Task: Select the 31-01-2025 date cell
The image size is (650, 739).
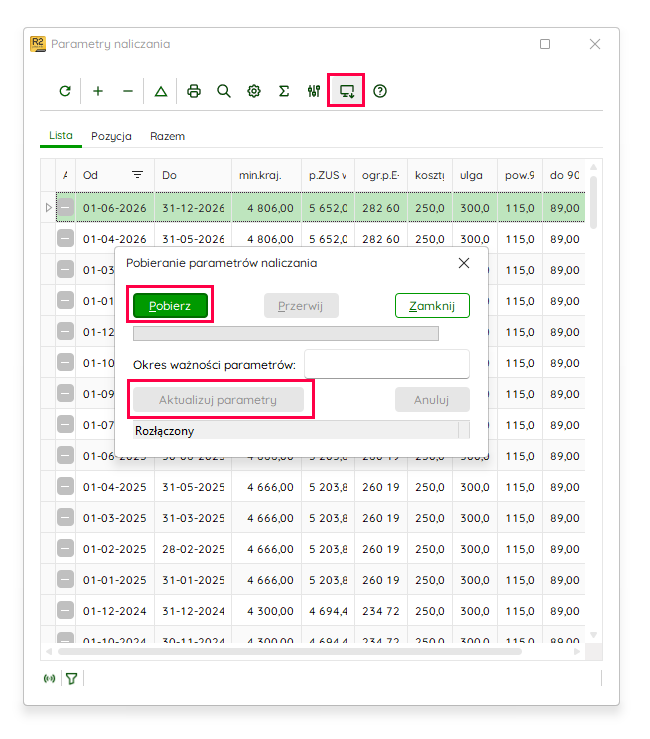Action: [x=193, y=580]
